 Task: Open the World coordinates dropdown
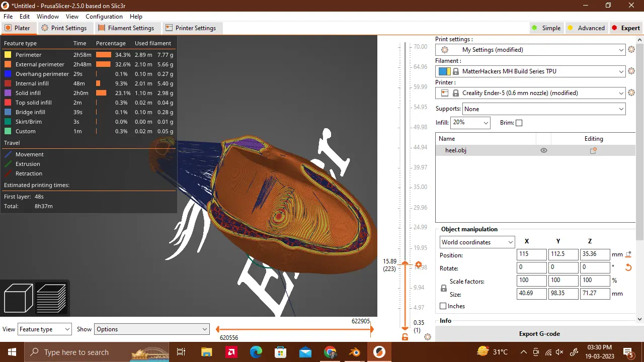click(x=477, y=242)
